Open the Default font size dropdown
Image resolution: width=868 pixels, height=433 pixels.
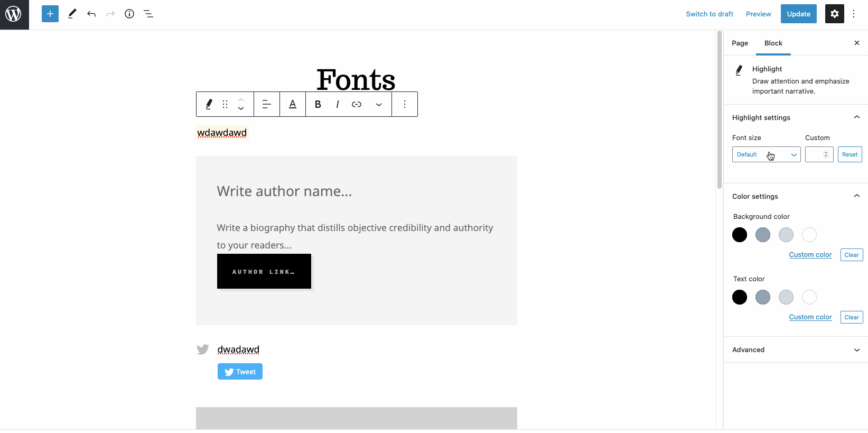click(766, 154)
